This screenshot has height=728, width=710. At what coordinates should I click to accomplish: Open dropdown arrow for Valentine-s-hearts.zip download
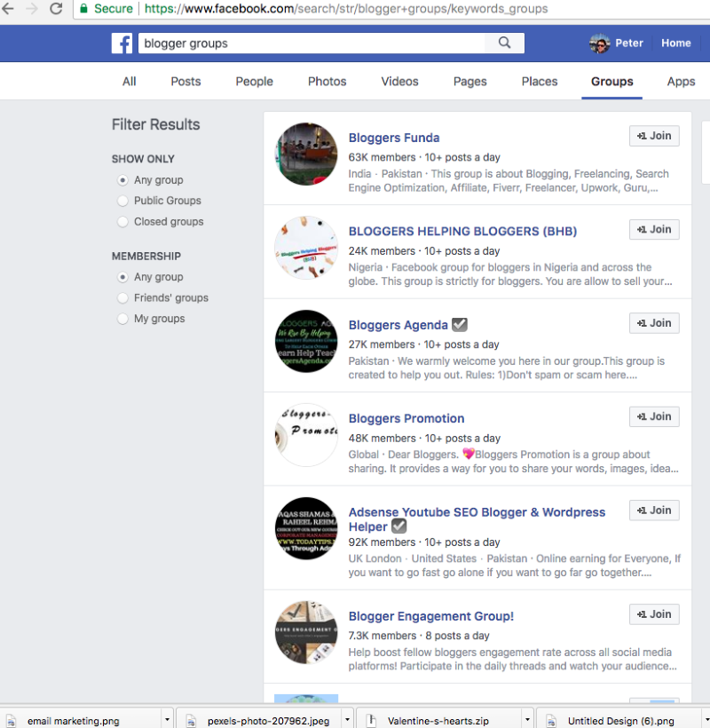point(527,719)
